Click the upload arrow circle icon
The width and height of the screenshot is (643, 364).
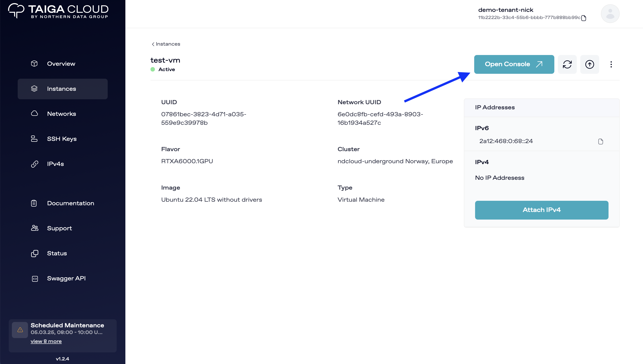coord(589,64)
